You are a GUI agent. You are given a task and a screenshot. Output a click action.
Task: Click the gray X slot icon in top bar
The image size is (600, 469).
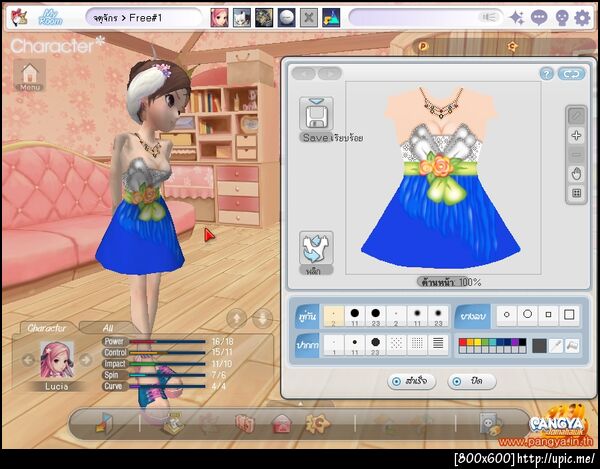click(x=309, y=18)
